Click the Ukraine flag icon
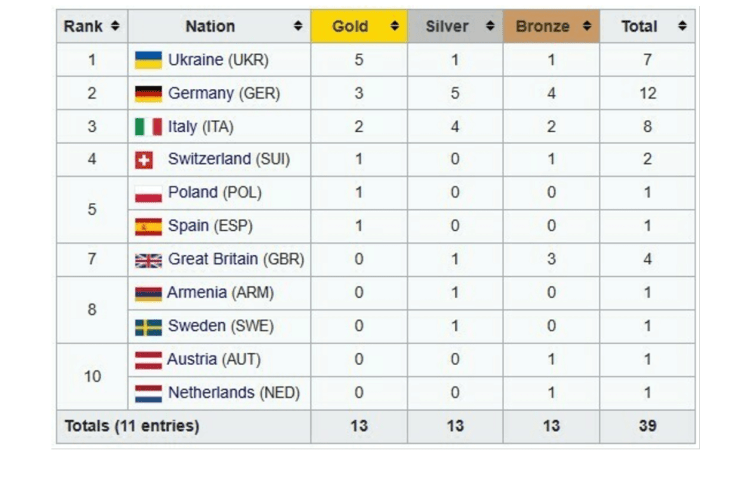The width and height of the screenshot is (750, 500). click(x=148, y=60)
